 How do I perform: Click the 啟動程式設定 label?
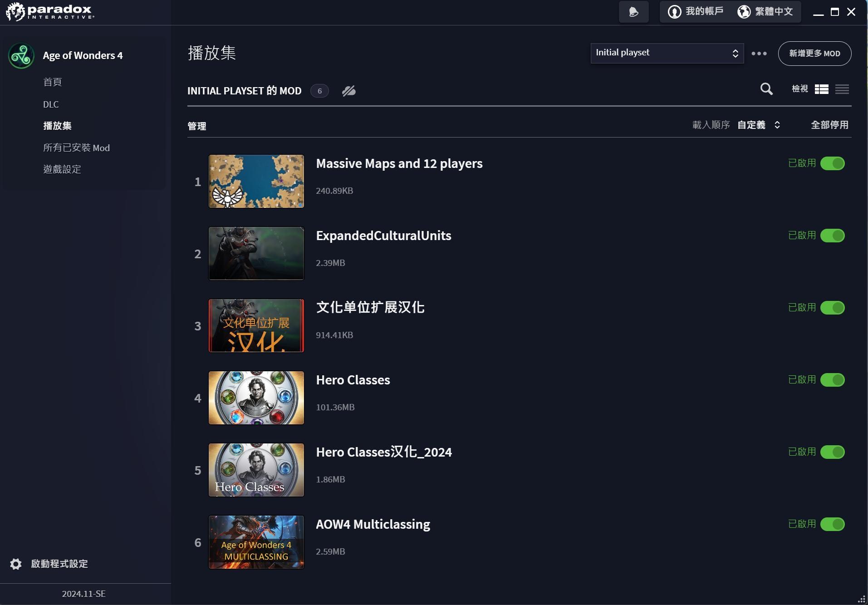[59, 564]
